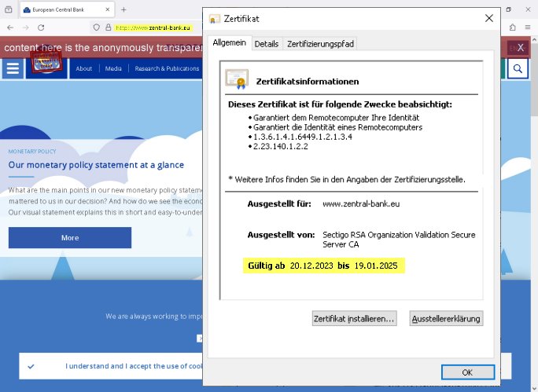
Task: Restore the browser window size
Action: (508, 9)
